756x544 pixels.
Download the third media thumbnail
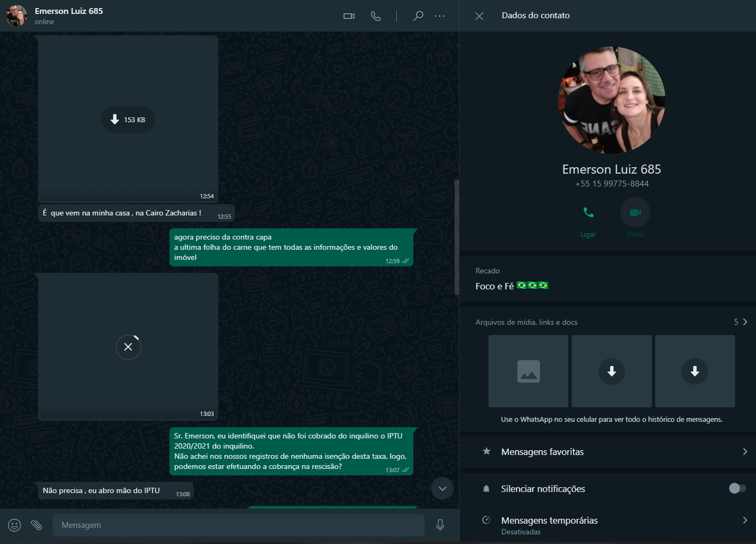695,371
